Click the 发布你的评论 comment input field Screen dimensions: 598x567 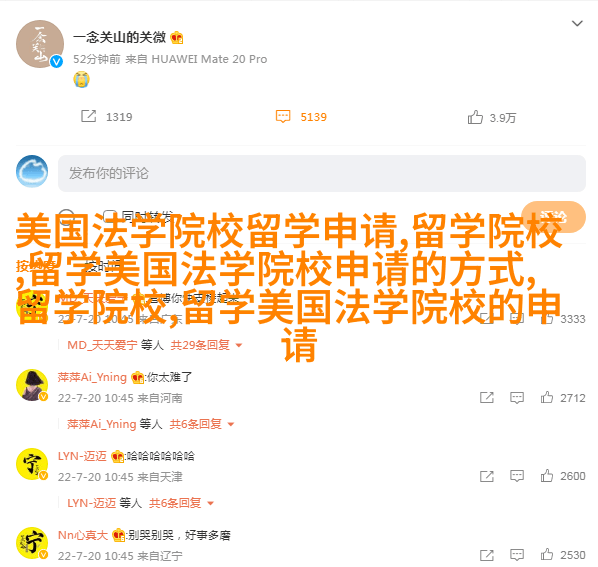pos(322,173)
